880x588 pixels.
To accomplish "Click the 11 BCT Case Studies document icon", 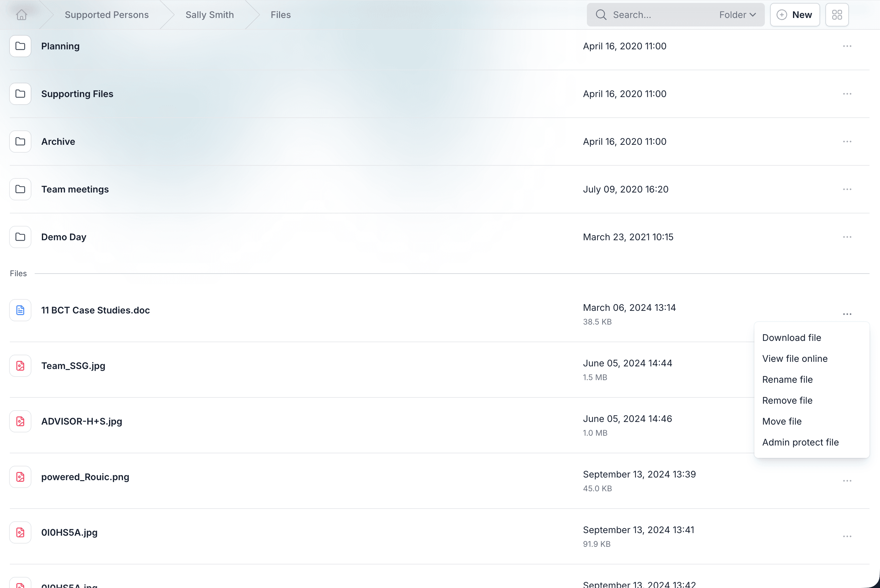I will (20, 310).
